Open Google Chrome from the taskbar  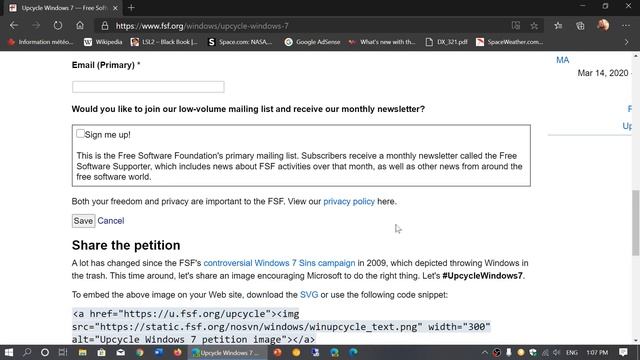140,352
